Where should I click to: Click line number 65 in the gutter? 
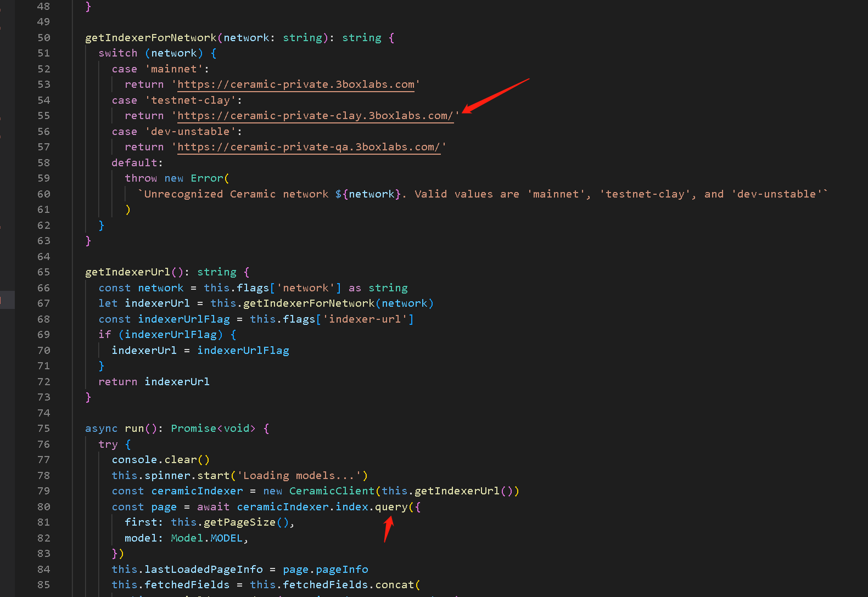[x=43, y=272]
